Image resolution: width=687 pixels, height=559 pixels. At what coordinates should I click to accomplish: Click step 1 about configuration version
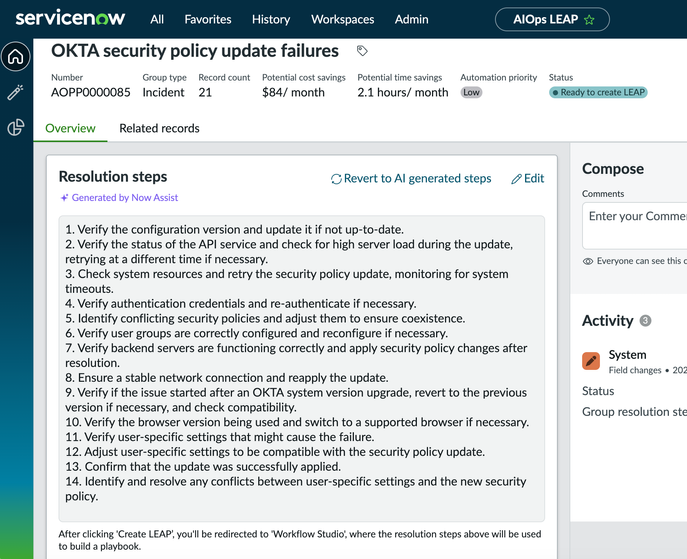234,230
